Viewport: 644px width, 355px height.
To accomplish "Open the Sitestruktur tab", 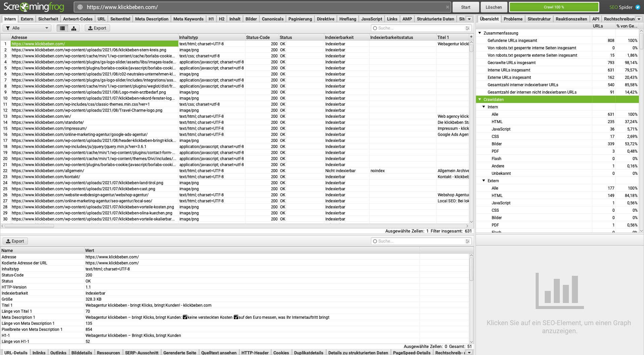I will pyautogui.click(x=539, y=19).
